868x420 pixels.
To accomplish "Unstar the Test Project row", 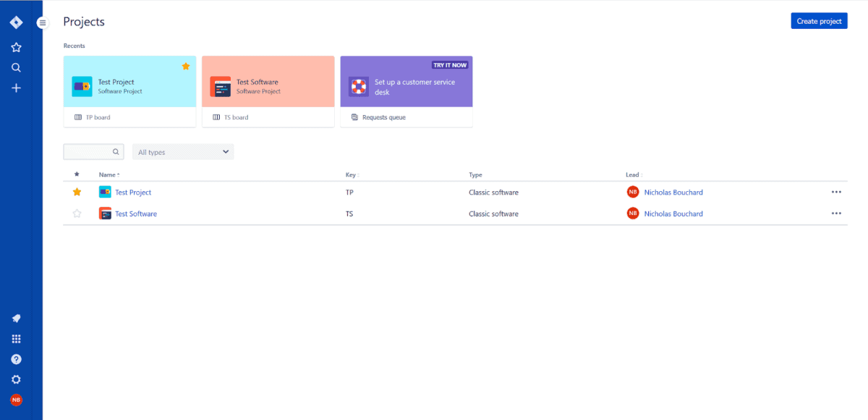I will pyautogui.click(x=77, y=192).
